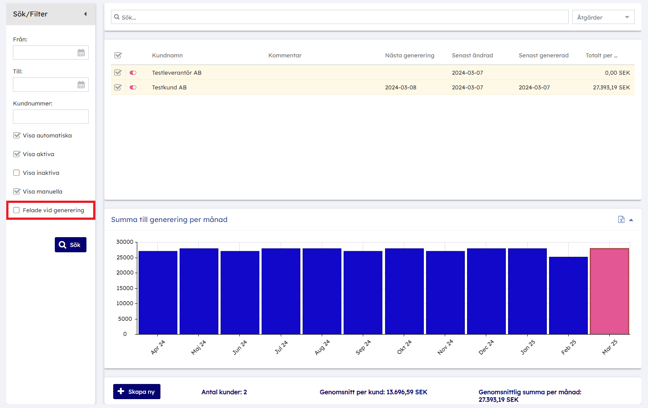Toggle the select-all checkbox in table header
The height and width of the screenshot is (408, 648).
[x=118, y=56]
